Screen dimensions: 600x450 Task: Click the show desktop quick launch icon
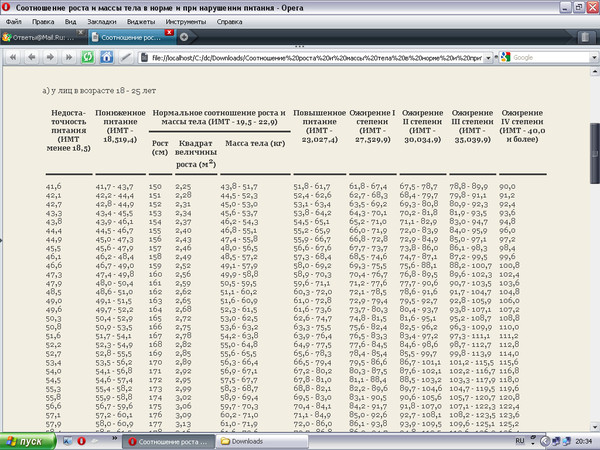coord(67,441)
